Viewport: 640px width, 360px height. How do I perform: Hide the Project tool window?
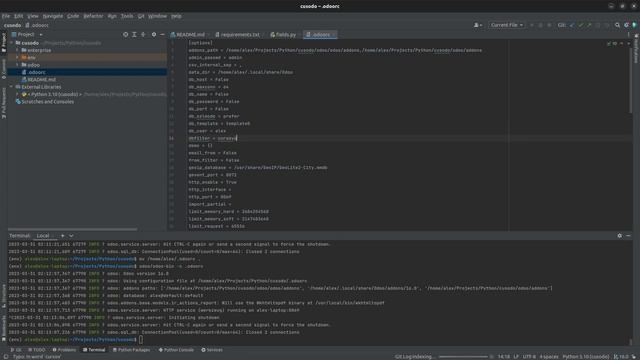[162, 35]
